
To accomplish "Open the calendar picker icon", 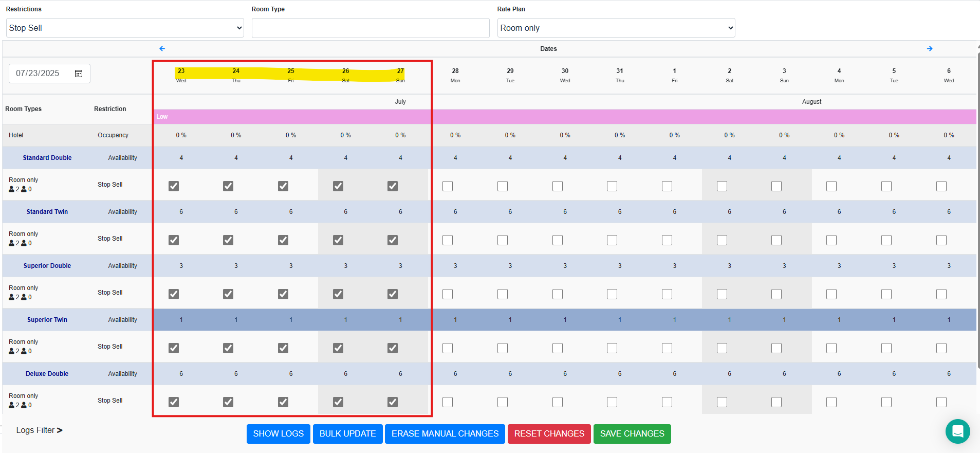I will point(79,74).
